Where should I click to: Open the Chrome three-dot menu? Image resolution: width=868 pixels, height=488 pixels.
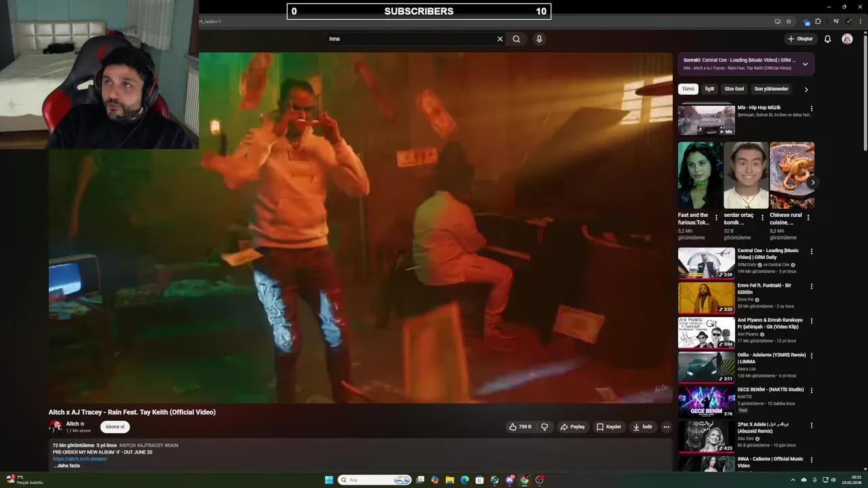pos(860,22)
